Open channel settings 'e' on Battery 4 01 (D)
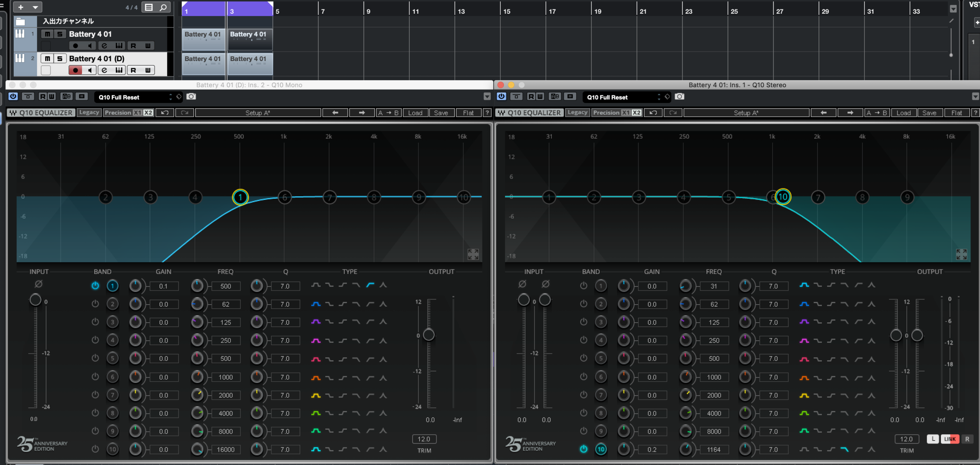980x465 pixels. pos(105,70)
